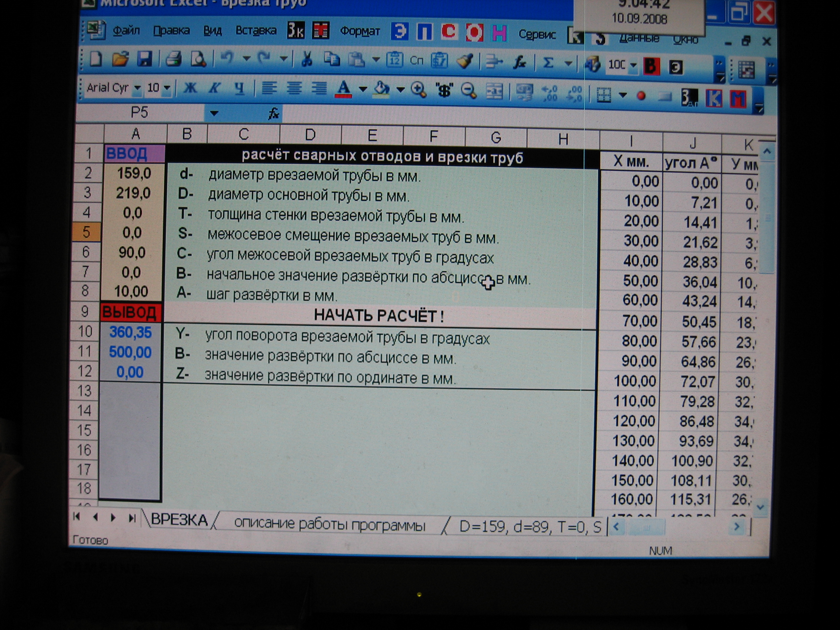Toggle underline formatting Ч button

[239, 88]
